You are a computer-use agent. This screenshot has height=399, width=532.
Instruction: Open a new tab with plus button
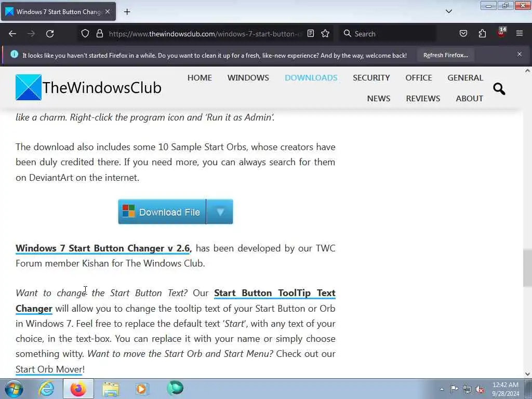point(127,12)
